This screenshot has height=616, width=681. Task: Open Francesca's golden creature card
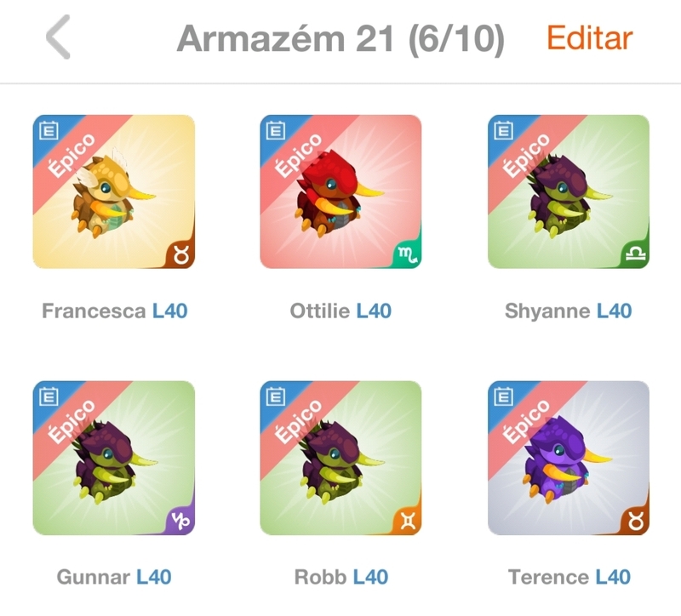point(114,191)
